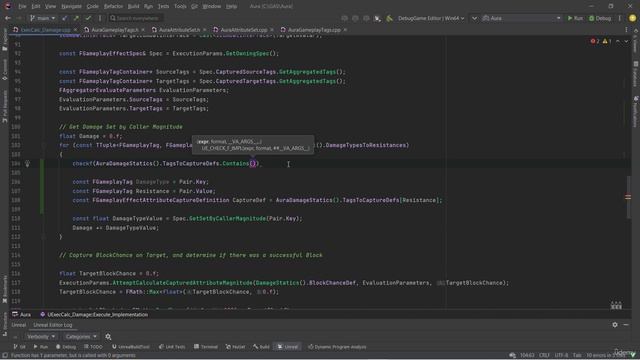Open DebugGame Editor | Win64 configuration dropdown
Screen dimensions: 640x360
431,18
